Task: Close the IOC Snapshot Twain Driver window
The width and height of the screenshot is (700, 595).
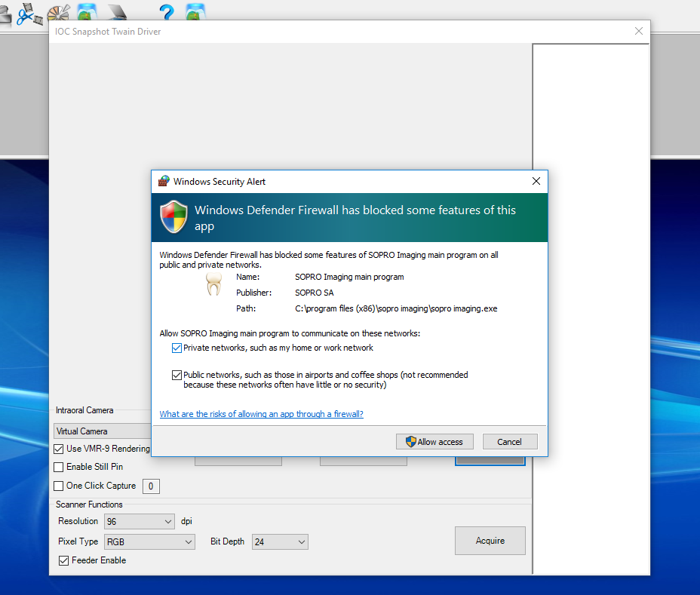Action: [639, 31]
